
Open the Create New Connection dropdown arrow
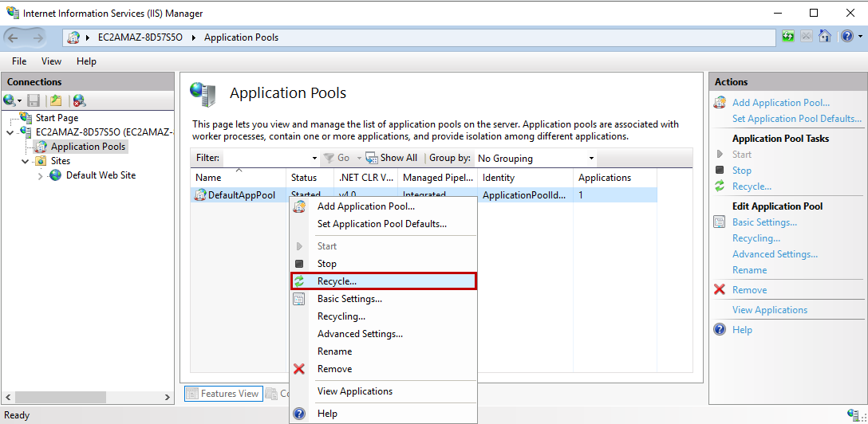click(x=19, y=100)
